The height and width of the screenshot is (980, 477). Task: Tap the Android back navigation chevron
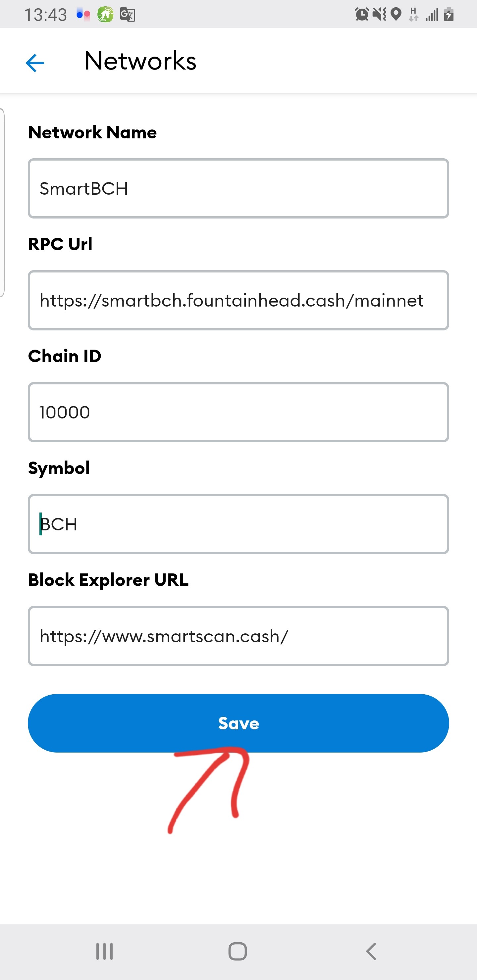tap(371, 951)
